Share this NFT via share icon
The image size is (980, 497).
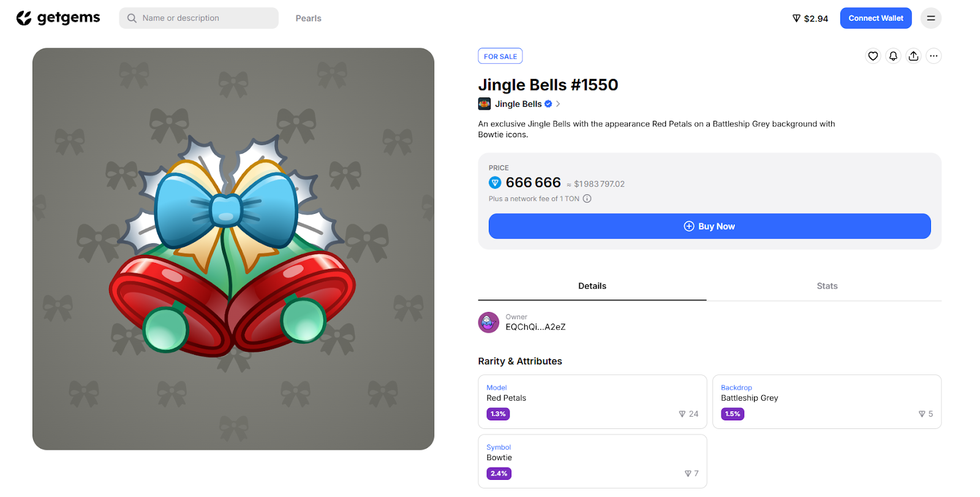pyautogui.click(x=913, y=56)
